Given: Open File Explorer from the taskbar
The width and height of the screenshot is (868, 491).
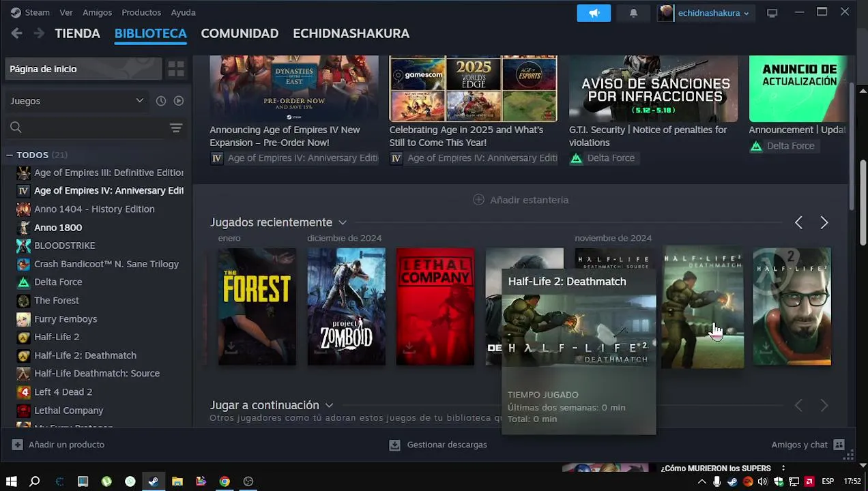Looking at the screenshot, I should pyautogui.click(x=177, y=481).
